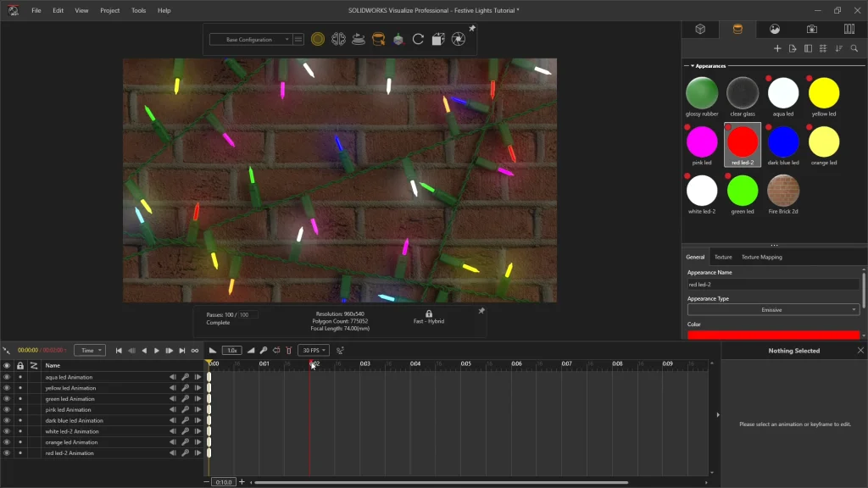Expand the 30 FPS frame rate dropdown
The height and width of the screenshot is (488, 868).
pyautogui.click(x=314, y=351)
